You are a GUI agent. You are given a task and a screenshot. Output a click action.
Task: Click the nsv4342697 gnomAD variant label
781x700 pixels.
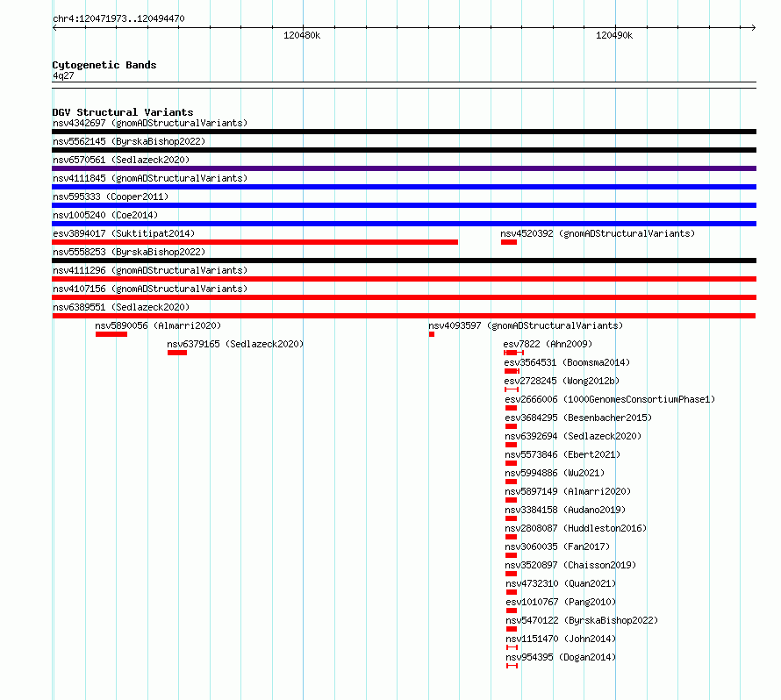150,123
